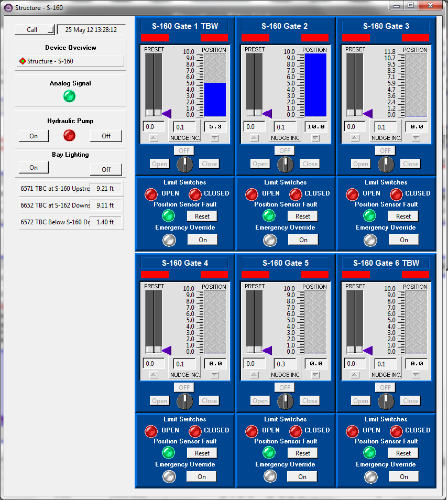
Task: Click Gate 2 Position Sensor Fault green light
Action: (x=269, y=216)
